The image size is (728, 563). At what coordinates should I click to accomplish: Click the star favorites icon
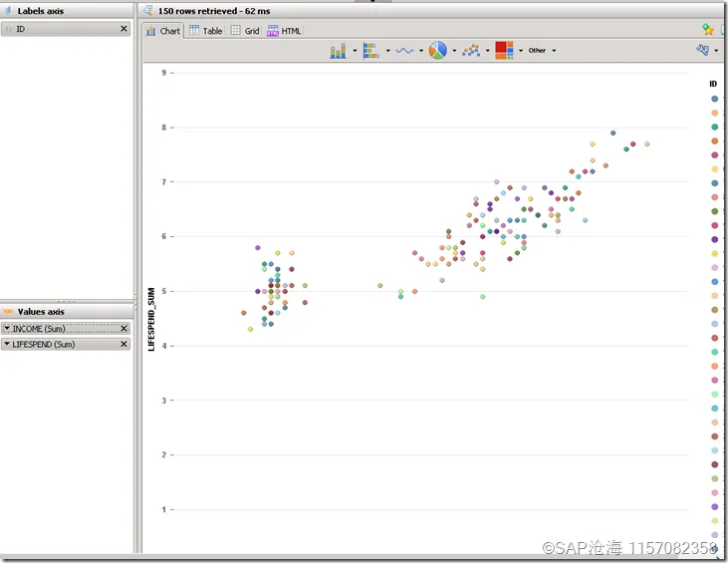coord(707,30)
